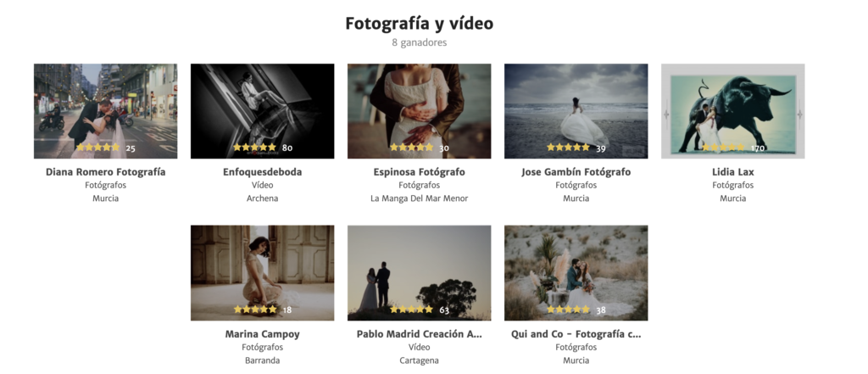Click 'Murcia' location under Lidia Lax
Screen dimensions: 868x374
(x=733, y=198)
